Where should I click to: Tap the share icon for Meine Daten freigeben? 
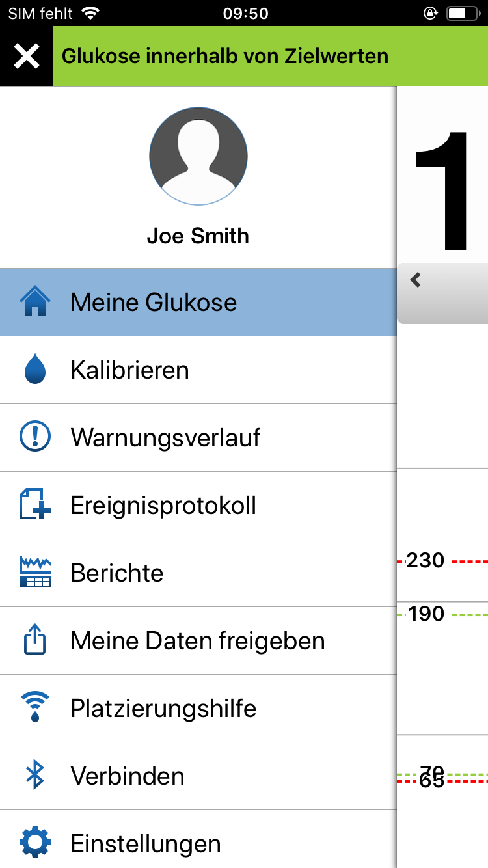point(35,641)
